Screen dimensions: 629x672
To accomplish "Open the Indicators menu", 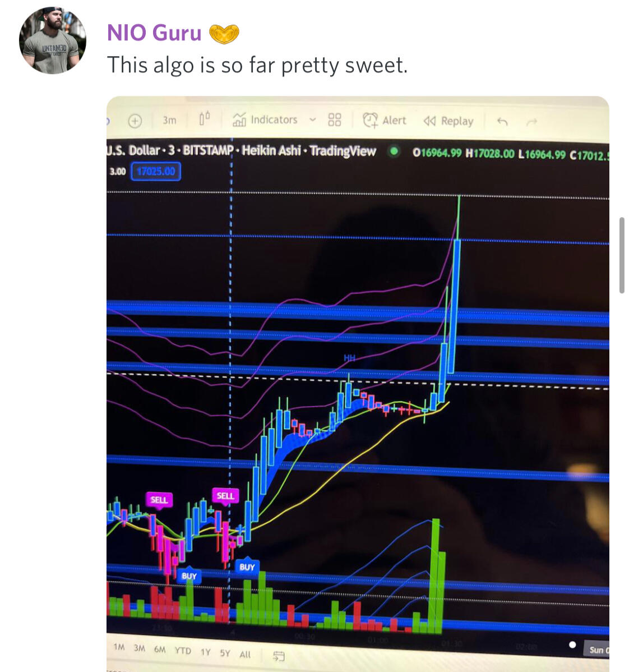I will pyautogui.click(x=265, y=119).
